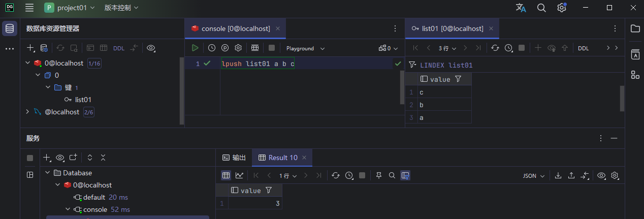Image resolution: width=644 pixels, height=219 pixels.
Task: Select the list01 key in database tree
Action: (x=83, y=100)
